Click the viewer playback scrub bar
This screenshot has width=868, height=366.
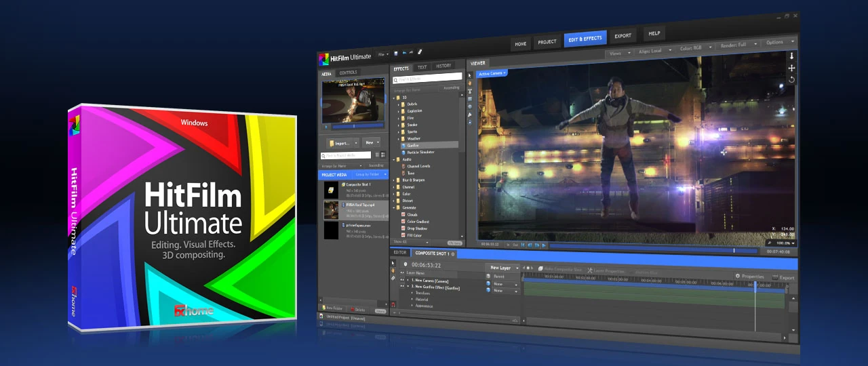click(644, 246)
